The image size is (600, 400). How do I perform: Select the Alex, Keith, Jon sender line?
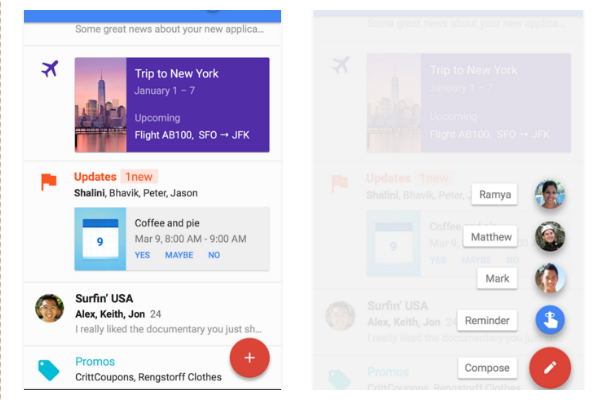110,314
